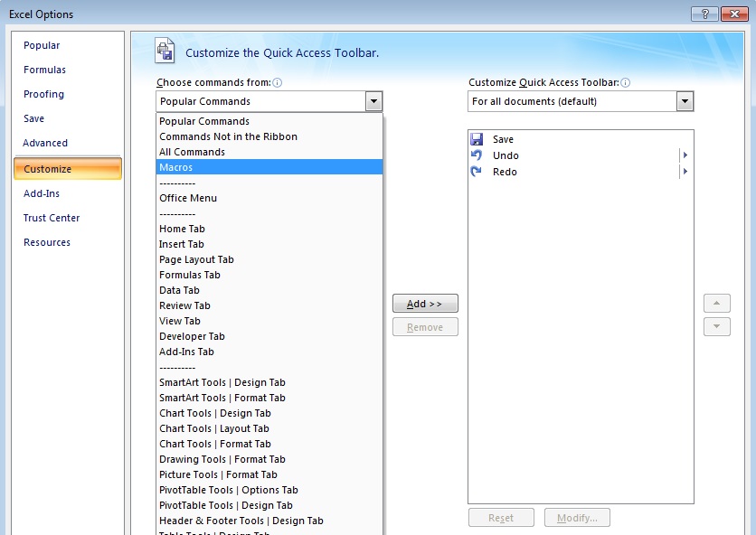Select Home Tab in commands list
The image size is (756, 535).
coord(269,229)
